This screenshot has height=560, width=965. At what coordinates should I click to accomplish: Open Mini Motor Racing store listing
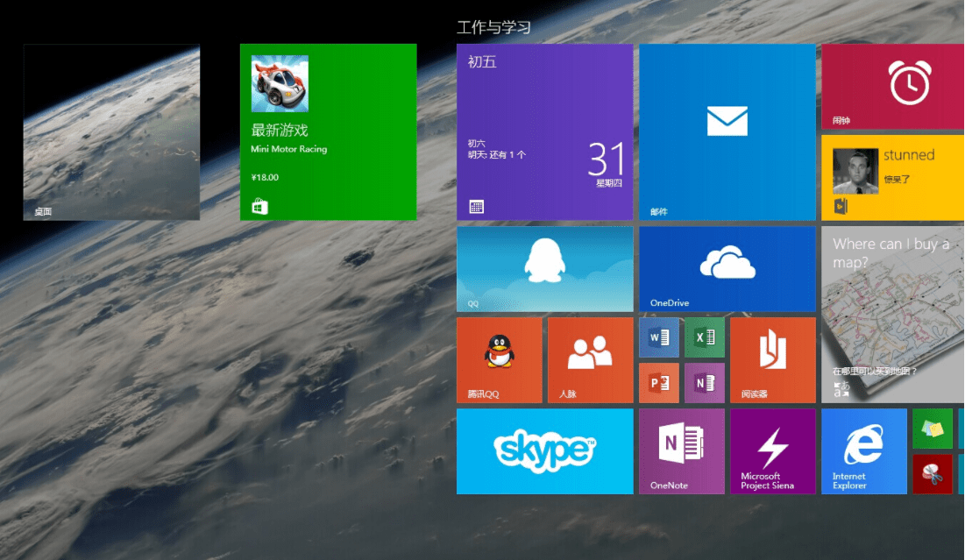point(327,131)
